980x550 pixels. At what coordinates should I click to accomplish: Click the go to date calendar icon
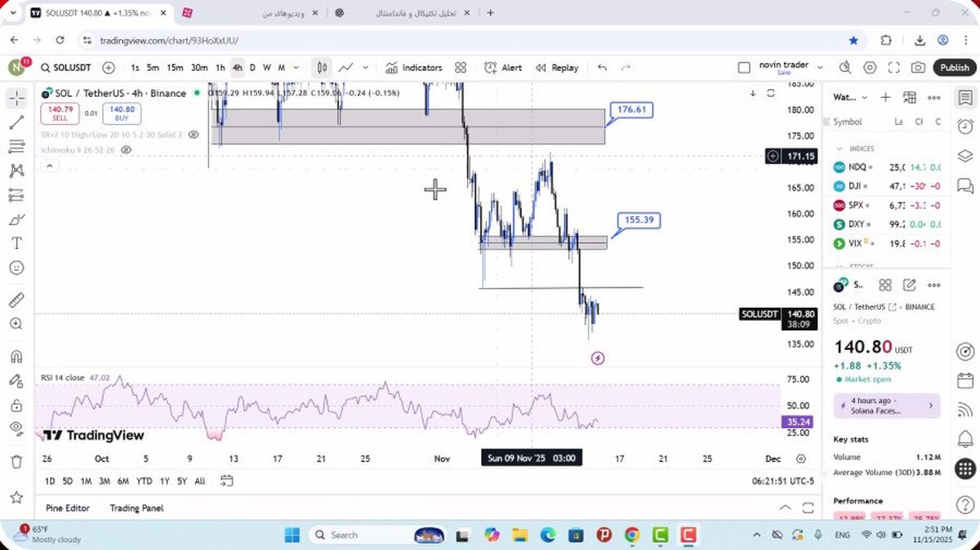click(x=227, y=481)
